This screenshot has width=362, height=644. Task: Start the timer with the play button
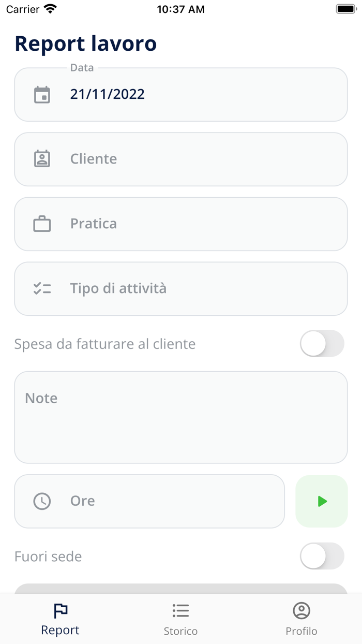click(322, 501)
